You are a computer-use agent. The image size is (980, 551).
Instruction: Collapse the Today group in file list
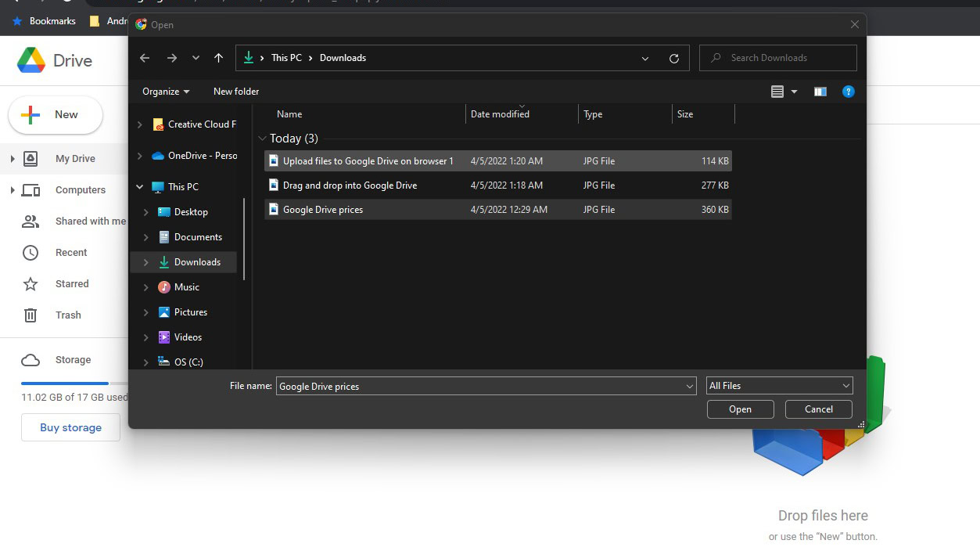pyautogui.click(x=262, y=139)
